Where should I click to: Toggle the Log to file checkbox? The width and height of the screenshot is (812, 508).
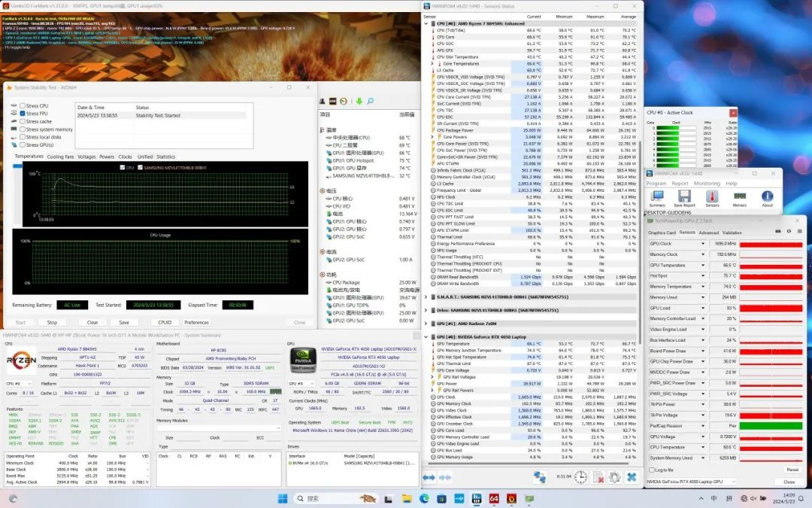click(651, 470)
